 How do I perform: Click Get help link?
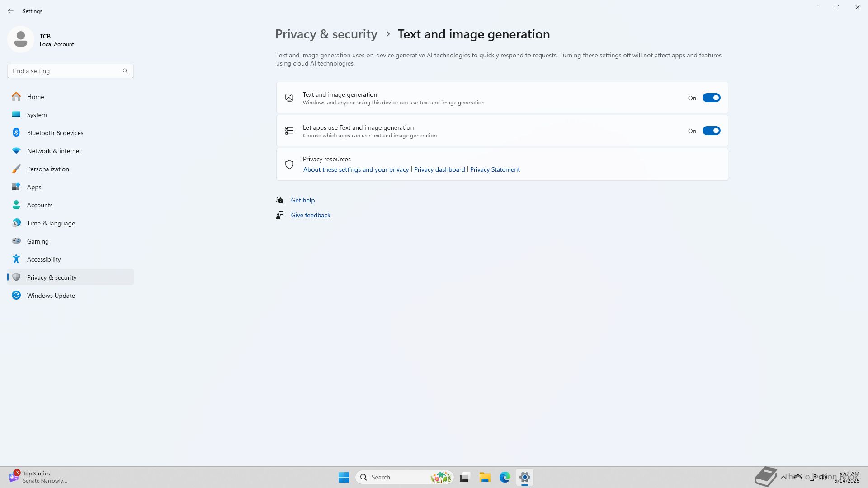pyautogui.click(x=302, y=200)
